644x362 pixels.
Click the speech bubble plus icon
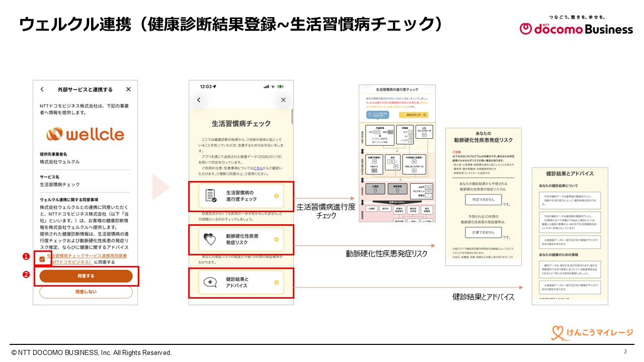[210, 282]
